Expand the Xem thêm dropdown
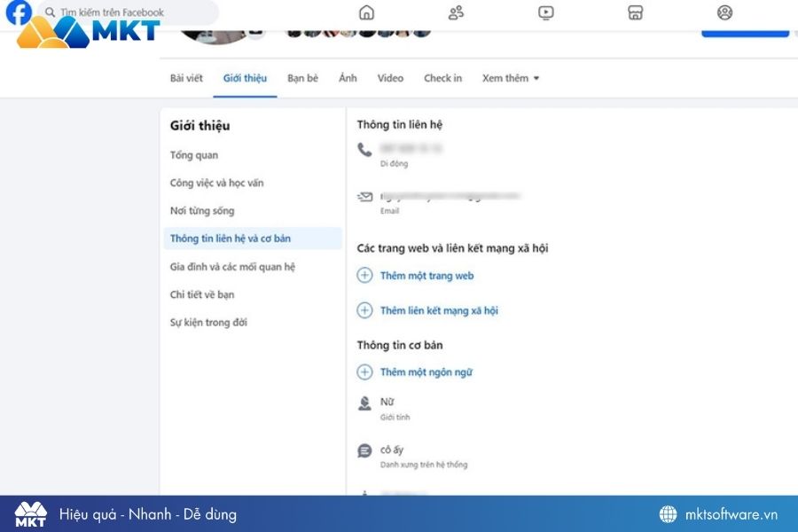The height and width of the screenshot is (532, 798). (x=511, y=78)
